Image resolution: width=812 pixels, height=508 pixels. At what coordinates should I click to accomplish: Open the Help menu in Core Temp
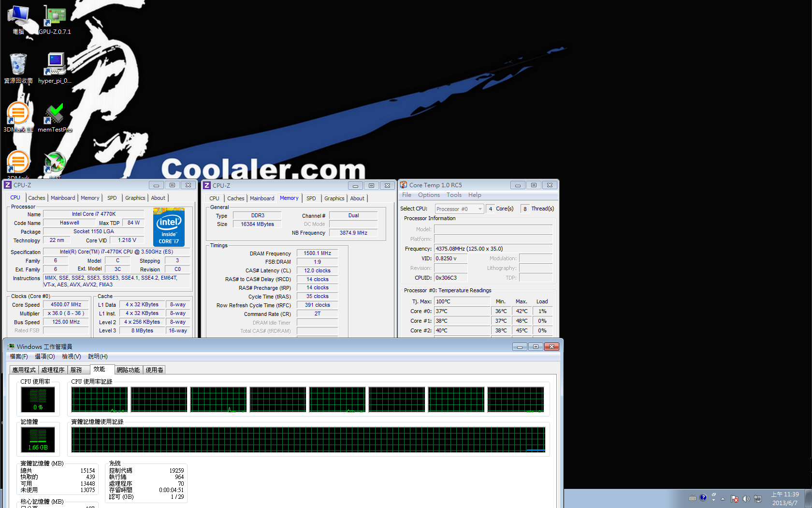point(475,195)
